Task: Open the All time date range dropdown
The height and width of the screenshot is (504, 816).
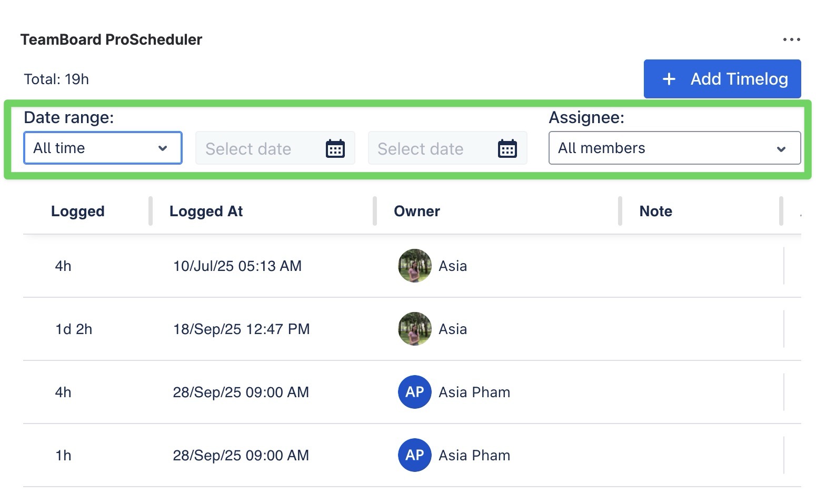Action: tap(103, 148)
